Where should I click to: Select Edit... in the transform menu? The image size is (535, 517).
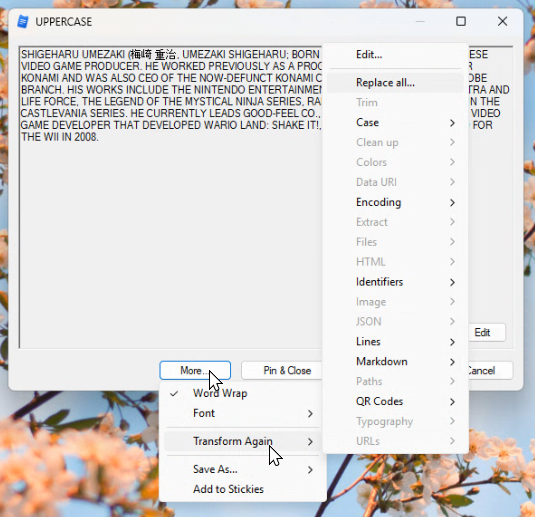(395, 55)
